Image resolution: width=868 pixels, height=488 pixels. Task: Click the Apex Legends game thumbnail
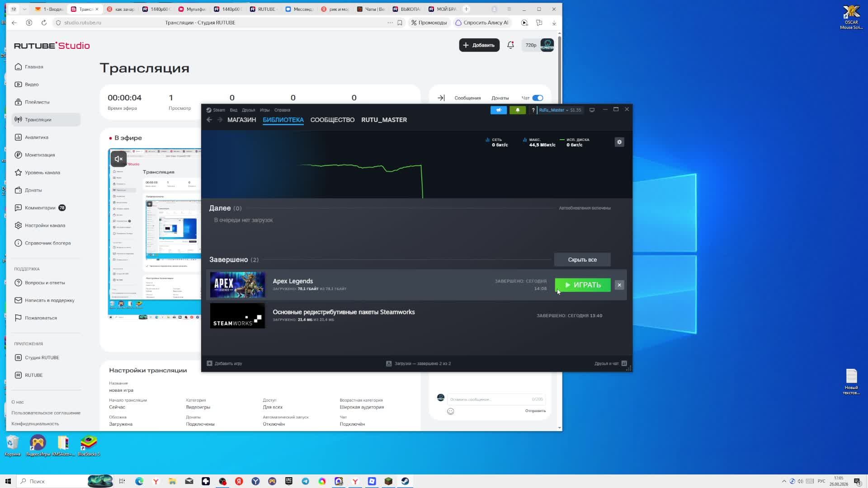pos(237,285)
